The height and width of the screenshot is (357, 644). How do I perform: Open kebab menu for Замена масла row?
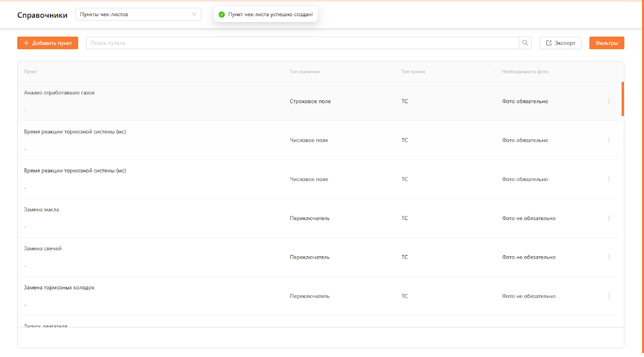point(609,218)
